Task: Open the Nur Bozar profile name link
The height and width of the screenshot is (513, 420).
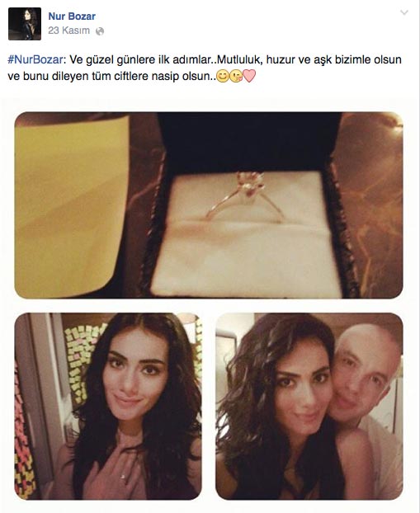Action: pos(72,16)
